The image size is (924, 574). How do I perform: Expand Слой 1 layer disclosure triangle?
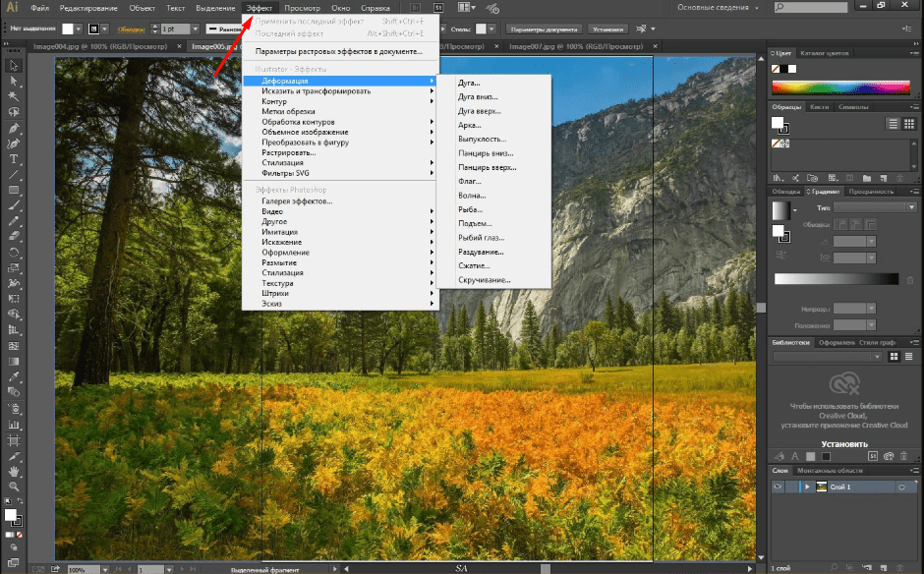[x=805, y=487]
